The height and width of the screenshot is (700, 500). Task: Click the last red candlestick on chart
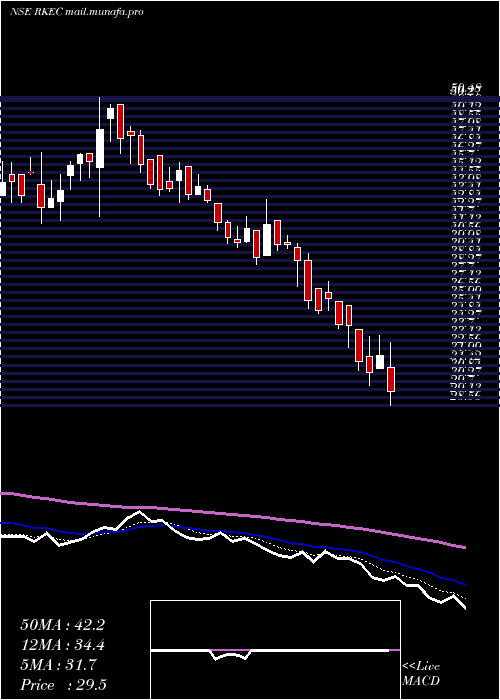click(x=391, y=379)
